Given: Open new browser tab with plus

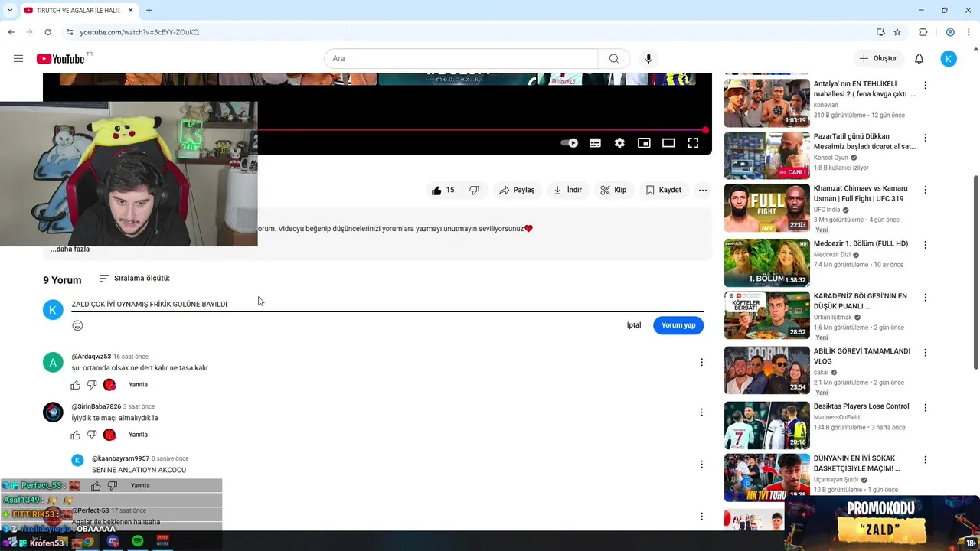Looking at the screenshot, I should [149, 11].
